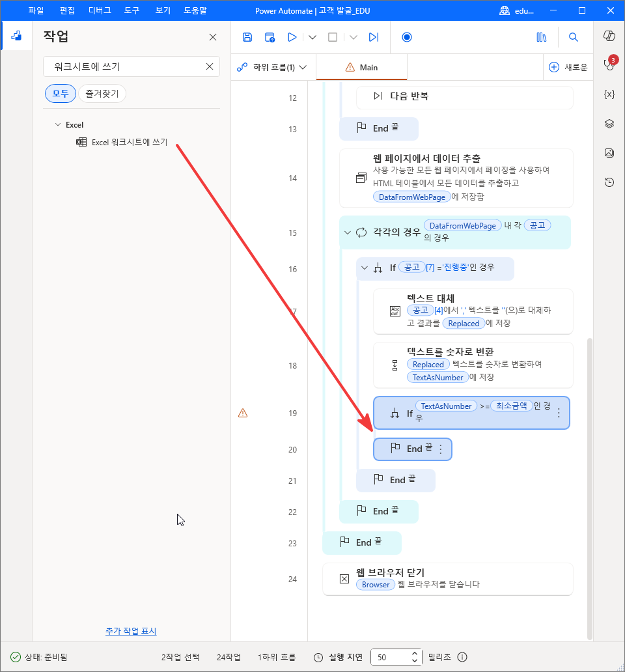
Task: Select the '텍스트 대체' action
Action: 473,311
